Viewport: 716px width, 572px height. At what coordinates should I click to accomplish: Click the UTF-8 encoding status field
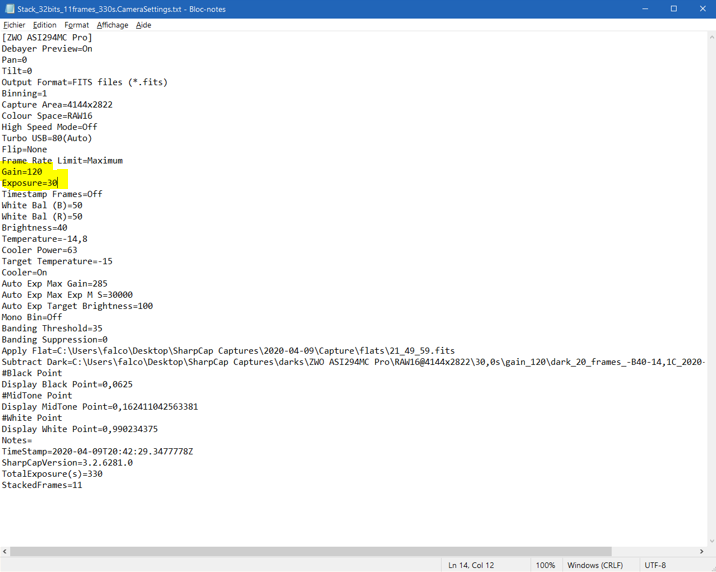click(656, 565)
